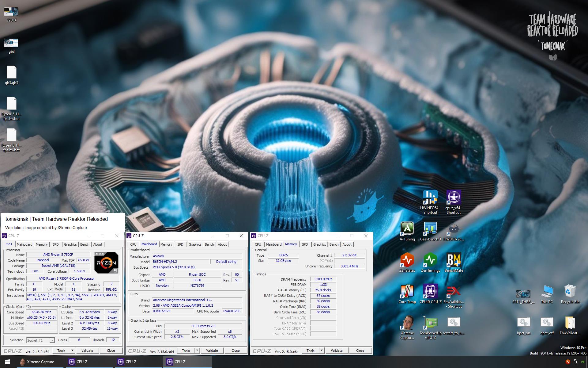Viewport: 588px width, 368px height.
Task: Click Validate in left CPU-Z window
Action: (87, 351)
